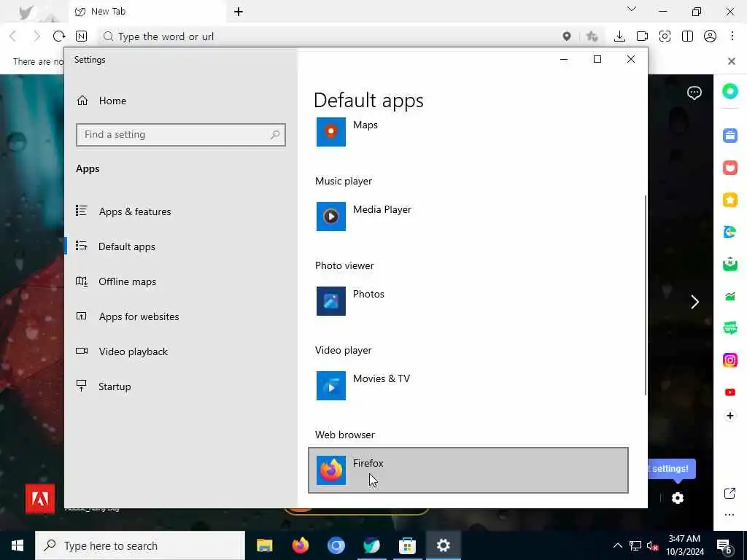The width and height of the screenshot is (747, 560).
Task: Open the Whale downloads icon
Action: point(619,36)
